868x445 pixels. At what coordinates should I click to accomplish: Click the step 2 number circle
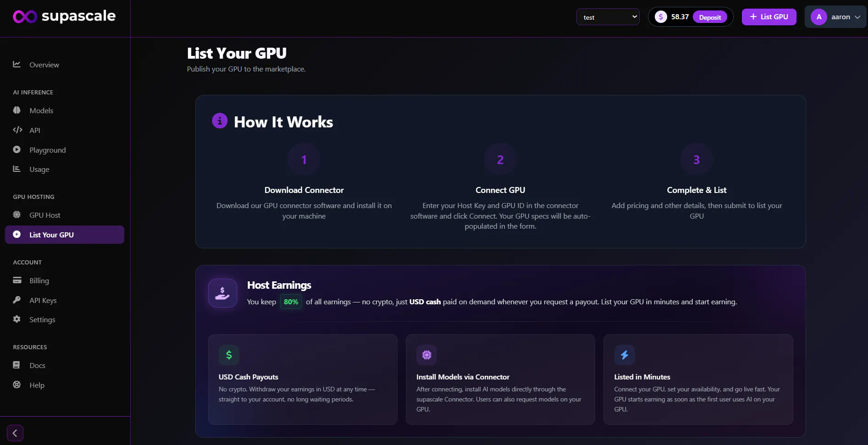pos(500,159)
